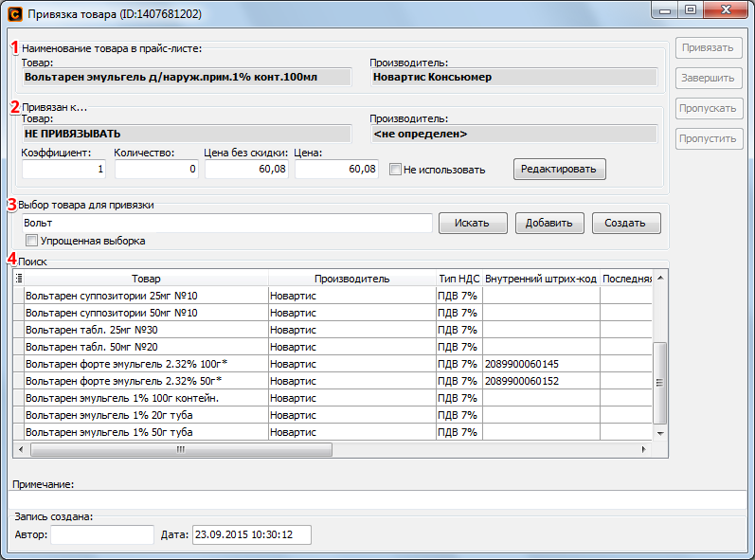Sort by the 'Производитель' column header
The image size is (755, 560).
click(351, 279)
